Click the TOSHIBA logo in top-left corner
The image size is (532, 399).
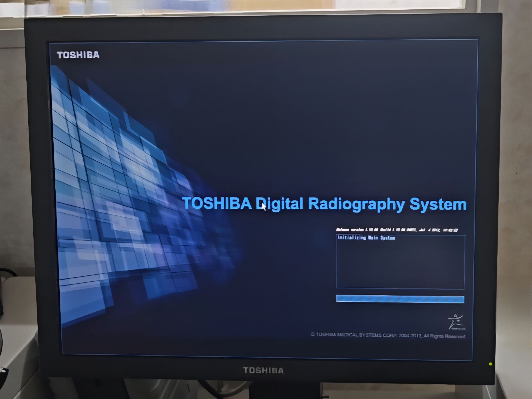tap(78, 55)
